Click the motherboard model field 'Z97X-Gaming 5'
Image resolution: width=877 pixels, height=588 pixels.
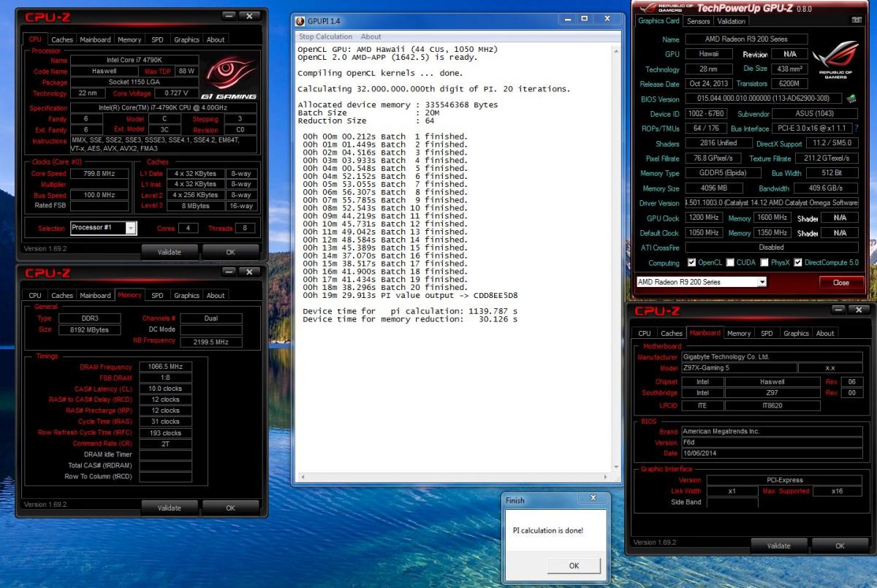coord(738,369)
